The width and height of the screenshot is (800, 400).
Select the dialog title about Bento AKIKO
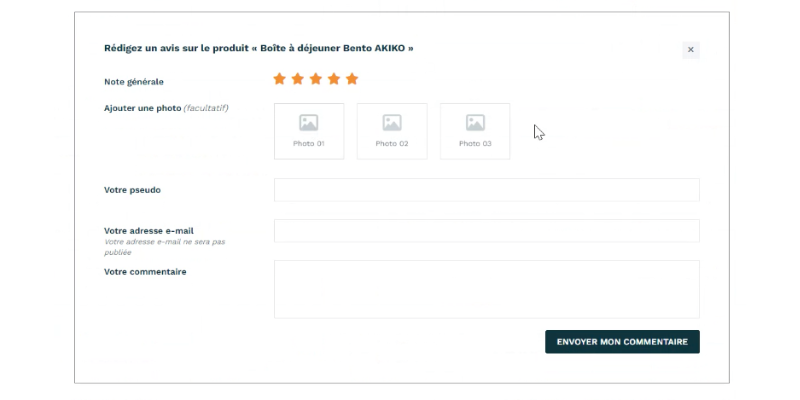coord(259,48)
